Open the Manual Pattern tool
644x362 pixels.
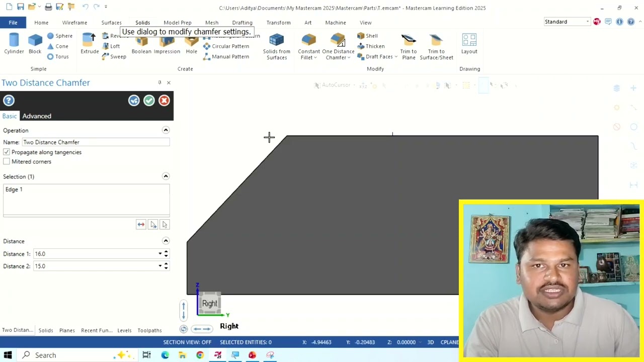tap(226, 57)
